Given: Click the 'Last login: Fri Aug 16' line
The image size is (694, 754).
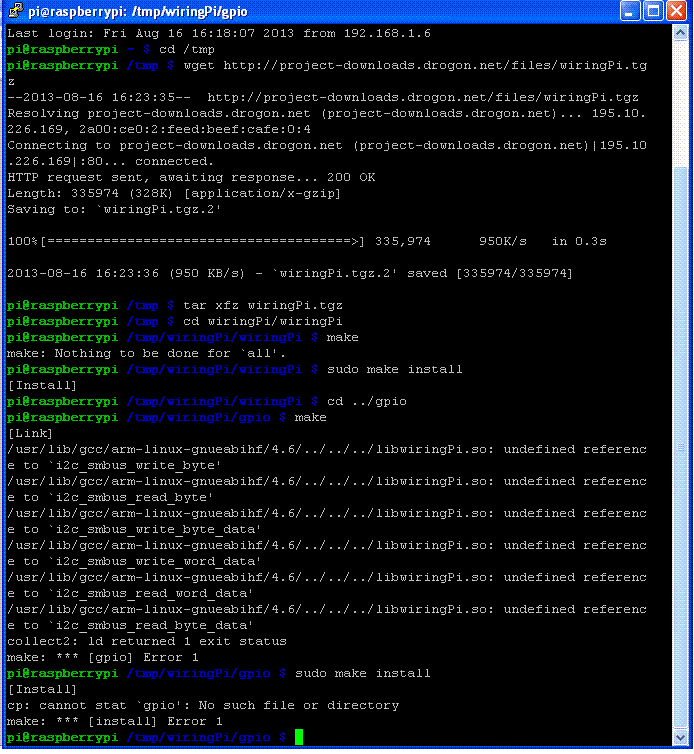Looking at the screenshot, I should [219, 33].
